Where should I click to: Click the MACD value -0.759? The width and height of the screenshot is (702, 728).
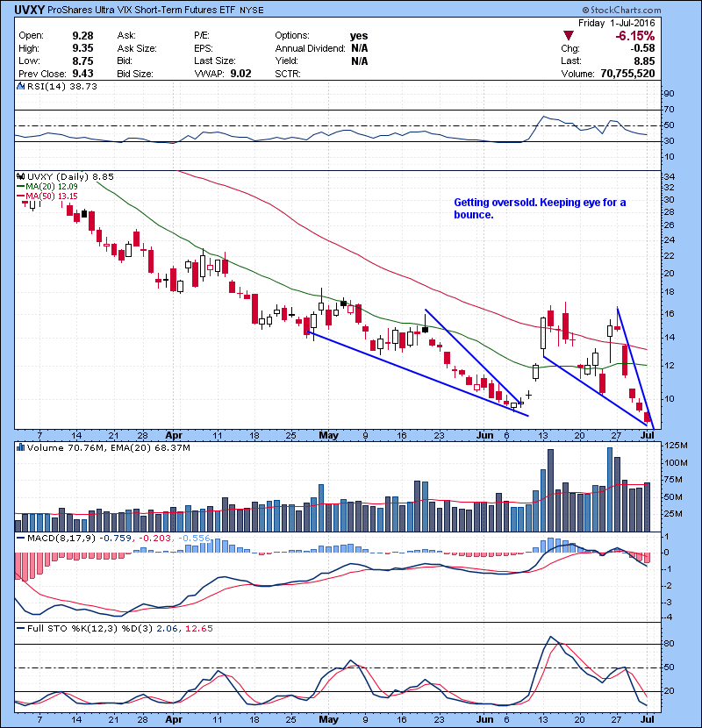click(x=115, y=539)
